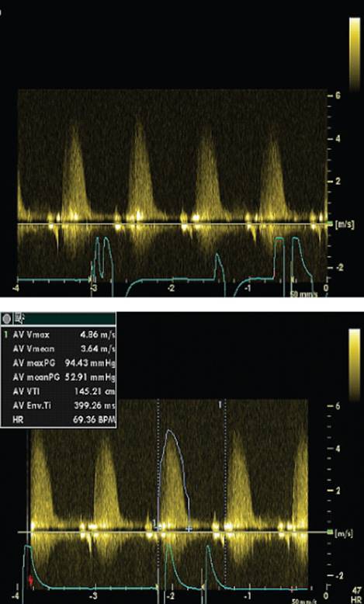This screenshot has height=604, width=364.
Task: Click the -3 time marker on upper timeline
Action: 94,288
